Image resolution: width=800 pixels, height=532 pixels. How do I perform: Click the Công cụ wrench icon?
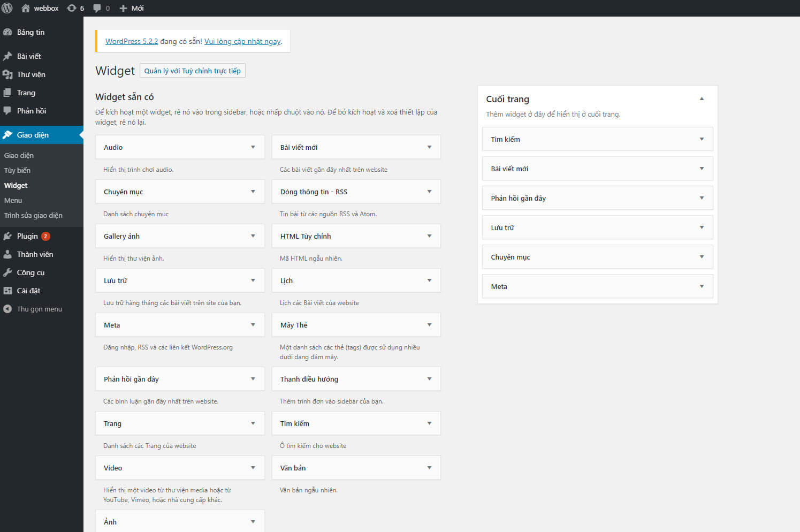(7, 272)
